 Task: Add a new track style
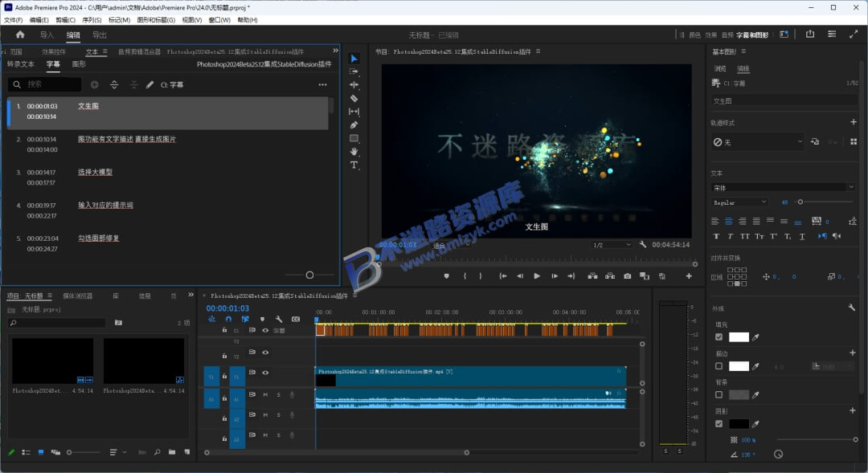pyautogui.click(x=853, y=122)
